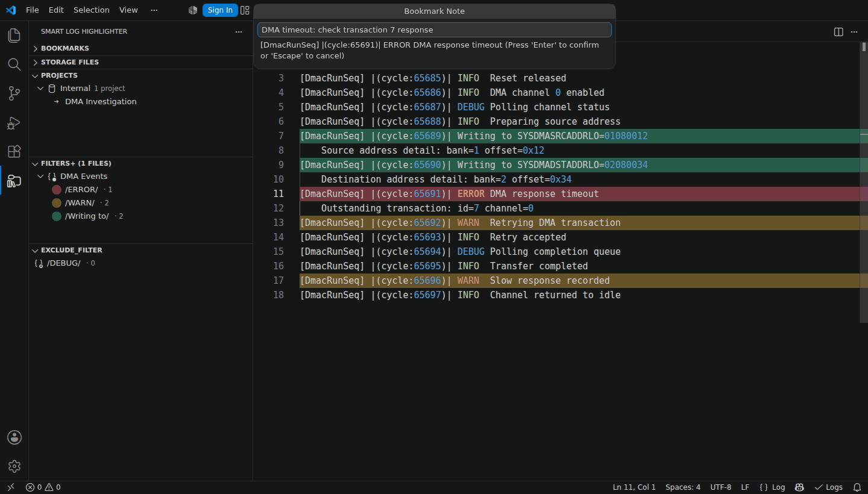Screen dimensions: 868x494
Task: Open the Selection menu
Action: [92, 10]
